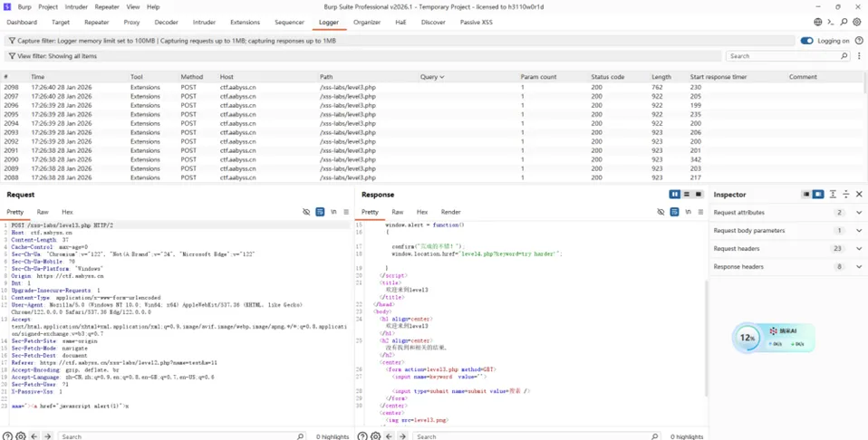
Task: Select side-by-side request/response layout
Action: point(675,195)
